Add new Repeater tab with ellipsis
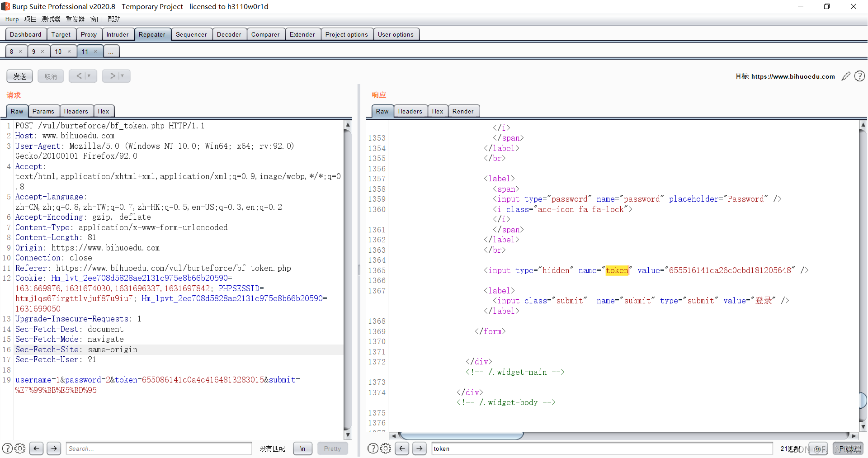The width and height of the screenshot is (868, 458). 111,52
